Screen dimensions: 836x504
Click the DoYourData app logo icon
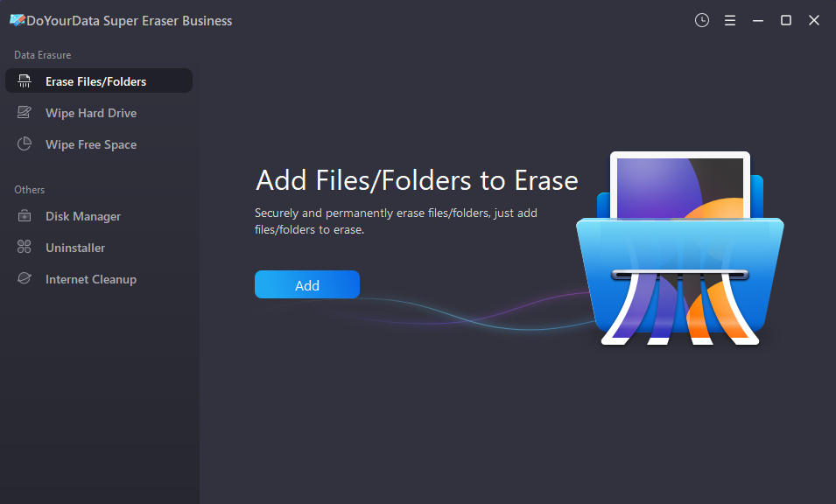[17, 20]
